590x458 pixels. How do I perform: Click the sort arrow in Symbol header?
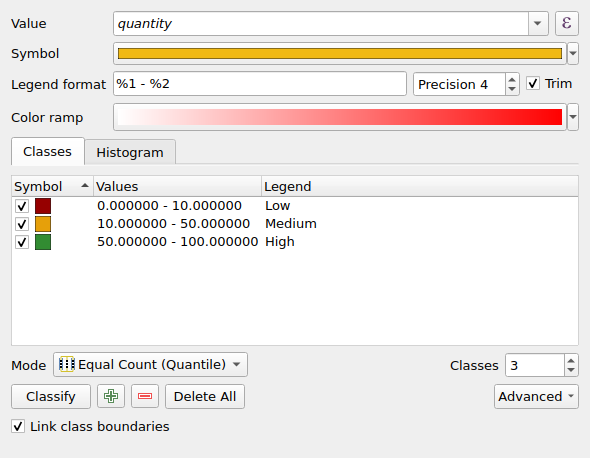click(85, 186)
